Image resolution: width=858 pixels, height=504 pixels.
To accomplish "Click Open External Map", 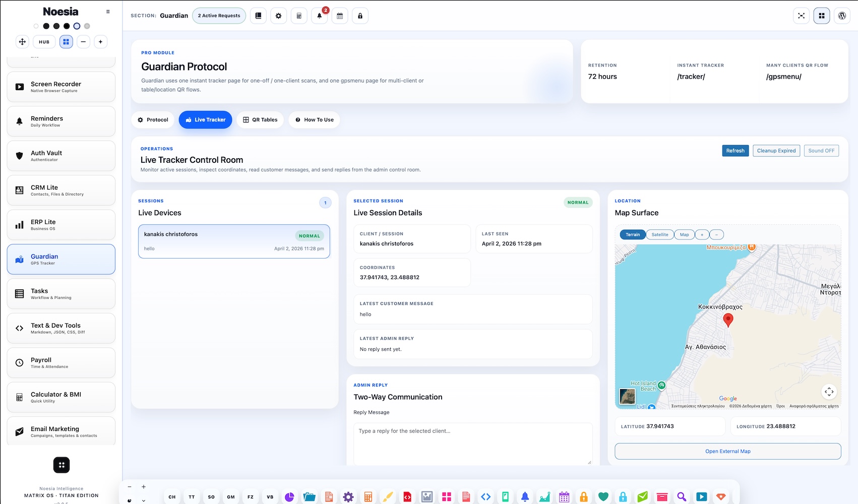I will tap(728, 451).
